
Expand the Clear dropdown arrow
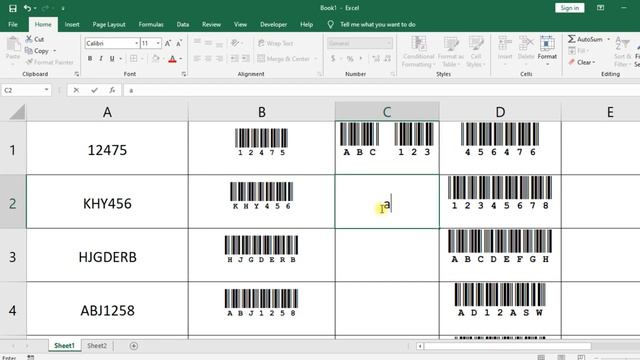point(594,62)
